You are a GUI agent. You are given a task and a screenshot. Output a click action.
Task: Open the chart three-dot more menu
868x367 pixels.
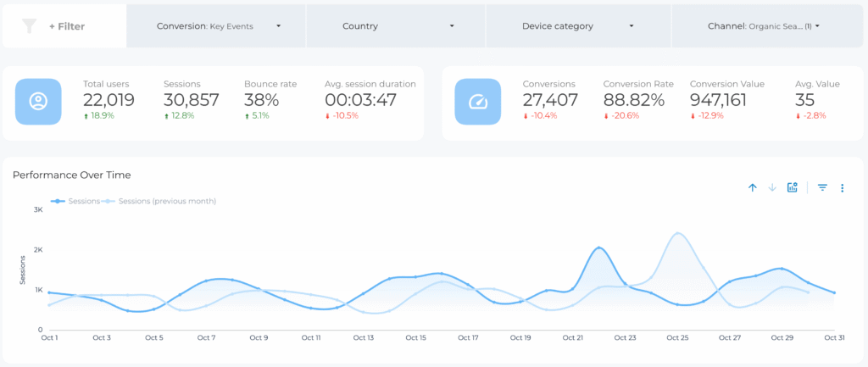[x=842, y=188]
